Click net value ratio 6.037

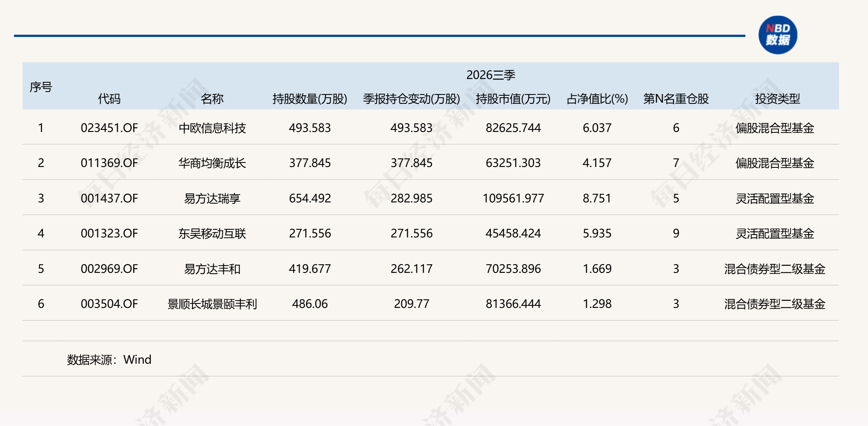597,128
